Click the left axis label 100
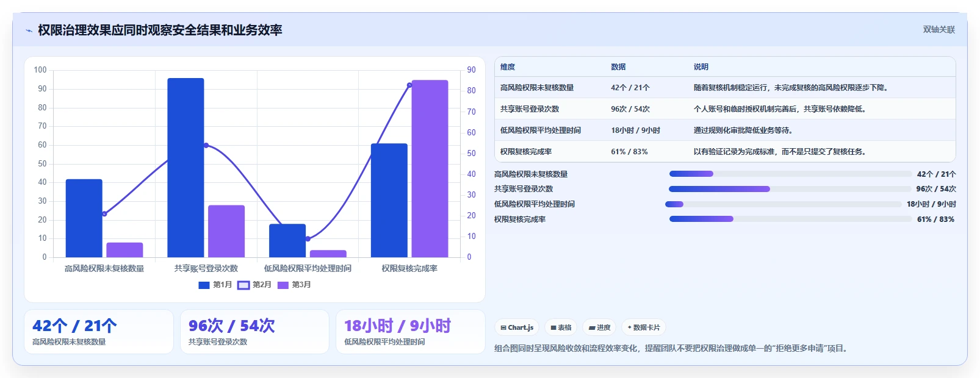This screenshot has width=980, height=378. [x=40, y=70]
